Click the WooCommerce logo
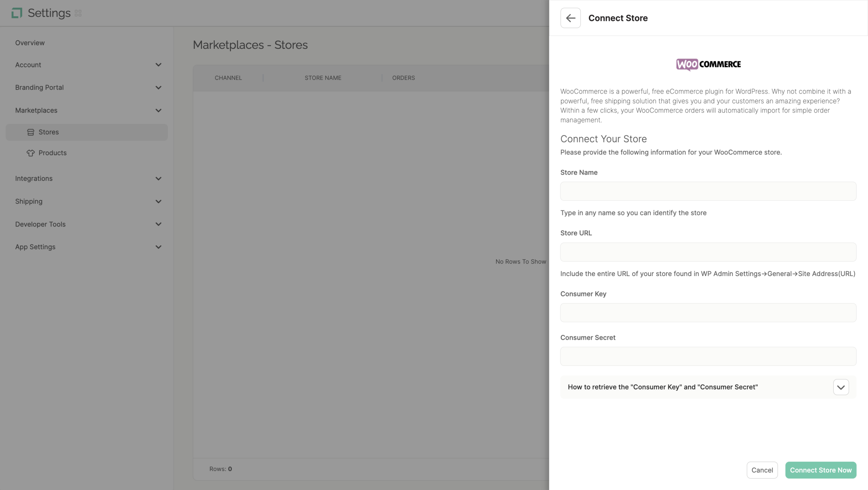This screenshot has width=868, height=490. pyautogui.click(x=708, y=64)
